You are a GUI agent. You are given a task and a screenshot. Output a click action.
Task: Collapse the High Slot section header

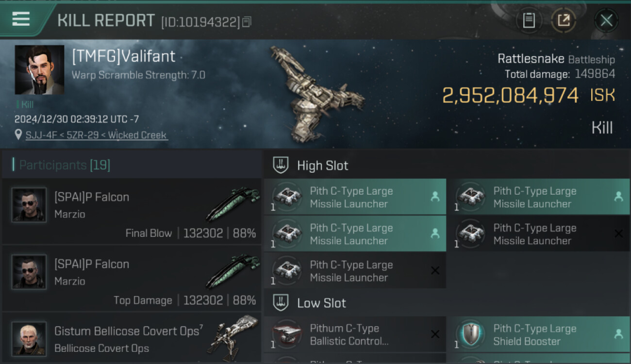point(322,165)
